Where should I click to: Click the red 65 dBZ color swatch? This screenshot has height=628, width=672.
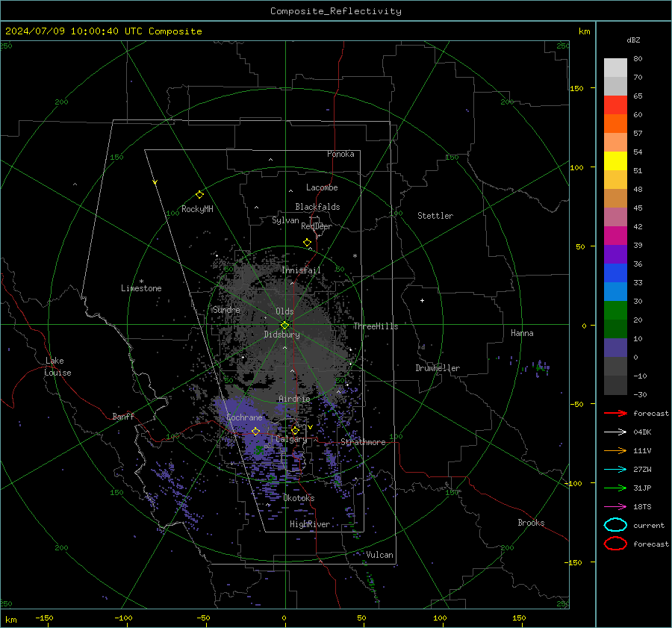(x=615, y=105)
